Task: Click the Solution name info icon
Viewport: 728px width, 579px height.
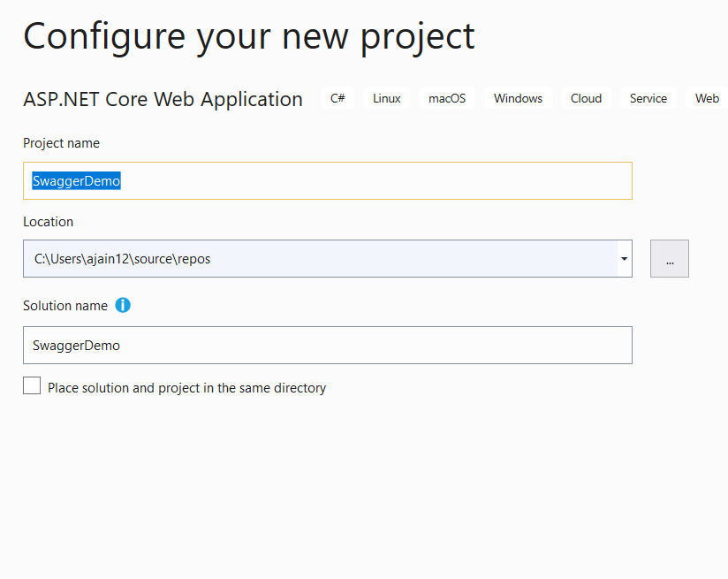Action: [x=123, y=305]
